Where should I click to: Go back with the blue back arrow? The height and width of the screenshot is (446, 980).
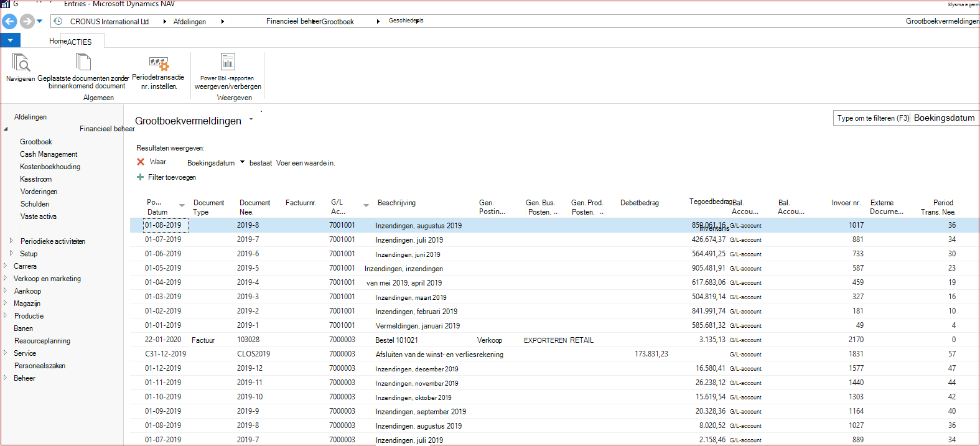(9, 21)
